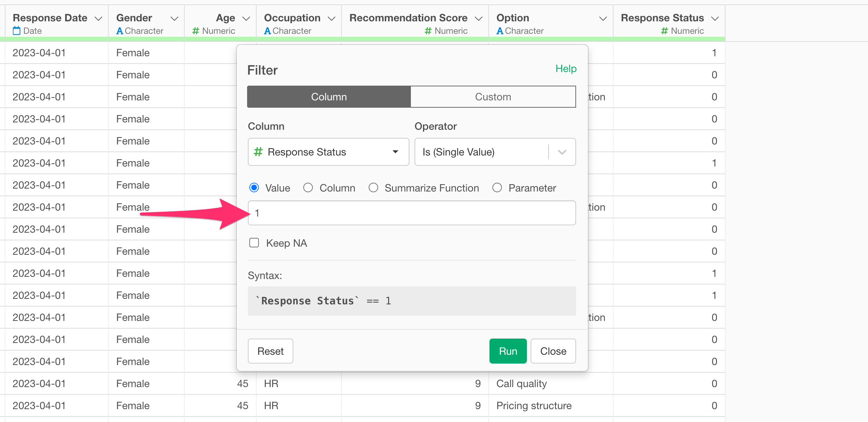Open the Gender column header menu chevron

(174, 18)
